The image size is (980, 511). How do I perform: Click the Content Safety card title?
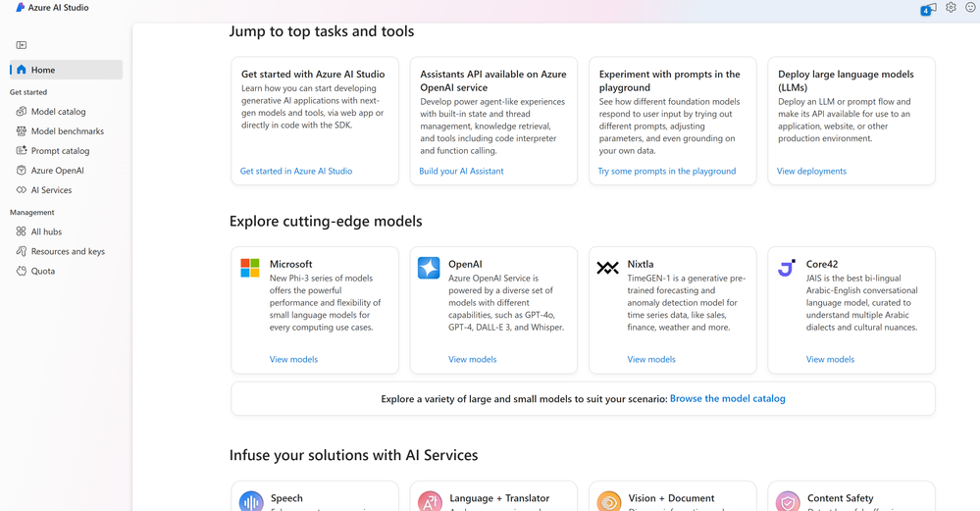pyautogui.click(x=840, y=498)
